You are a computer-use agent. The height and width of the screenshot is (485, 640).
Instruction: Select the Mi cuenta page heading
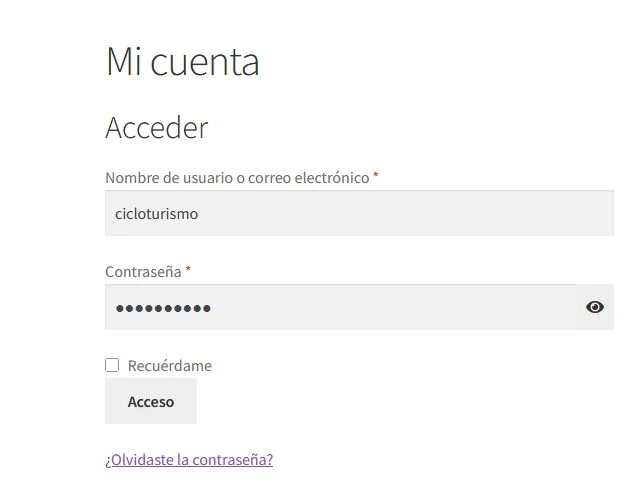pos(182,62)
